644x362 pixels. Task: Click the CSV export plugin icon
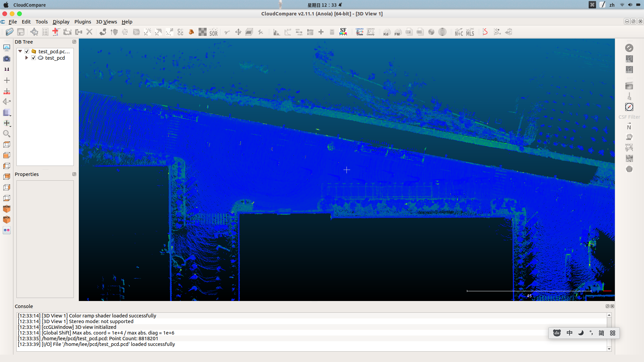tap(420, 32)
